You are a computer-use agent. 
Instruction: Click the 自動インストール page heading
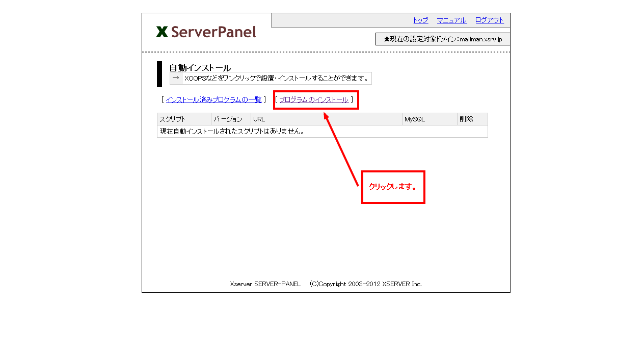click(x=200, y=67)
